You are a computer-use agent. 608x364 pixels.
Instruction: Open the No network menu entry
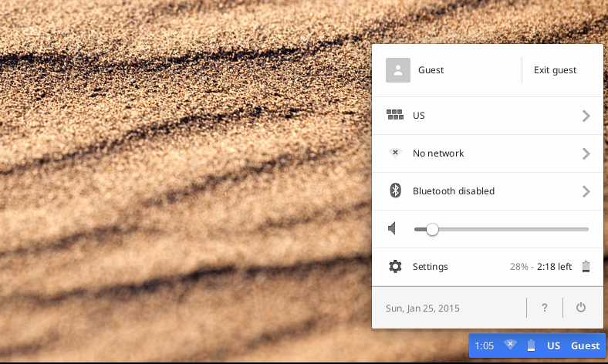438,153
